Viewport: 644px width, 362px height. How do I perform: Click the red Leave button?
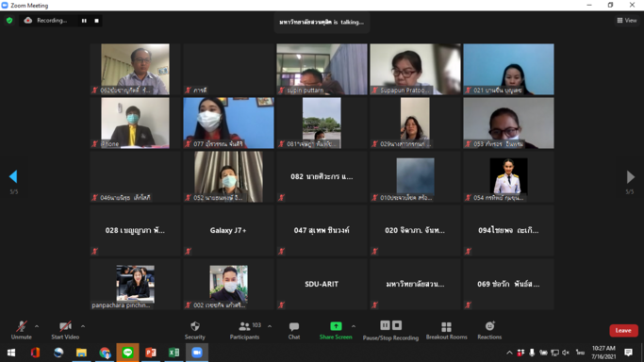coord(623,330)
